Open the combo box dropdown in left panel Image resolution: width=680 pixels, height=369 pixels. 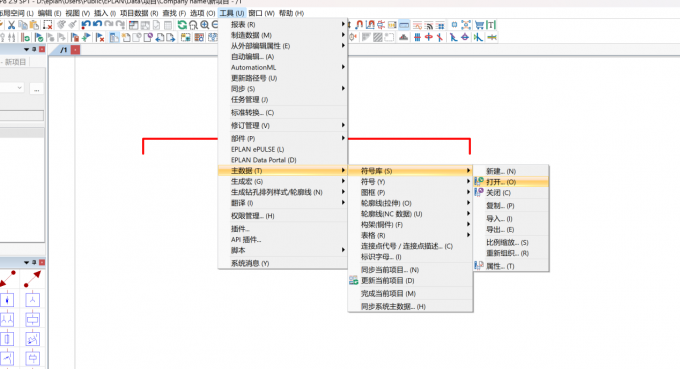pyautogui.click(x=12, y=88)
